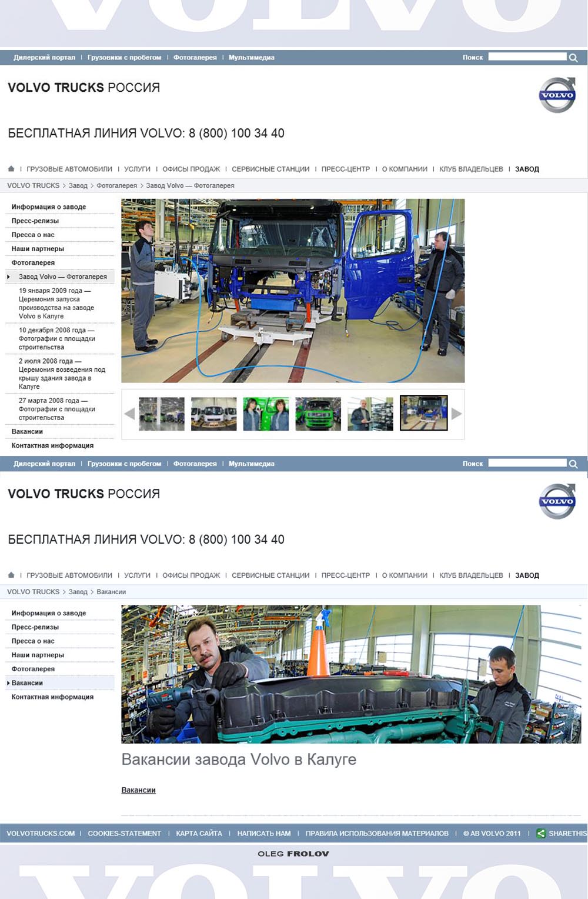588x899 pixels.
Task: Click VOLVO TRUCKS breadcrumb on the Вакансии page
Action: click(x=34, y=592)
